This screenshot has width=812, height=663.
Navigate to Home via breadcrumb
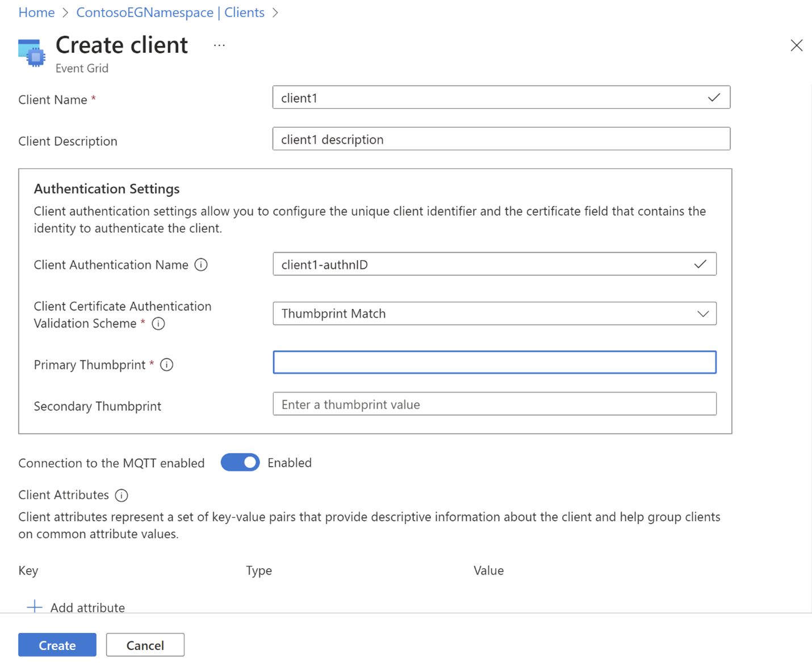tap(36, 12)
